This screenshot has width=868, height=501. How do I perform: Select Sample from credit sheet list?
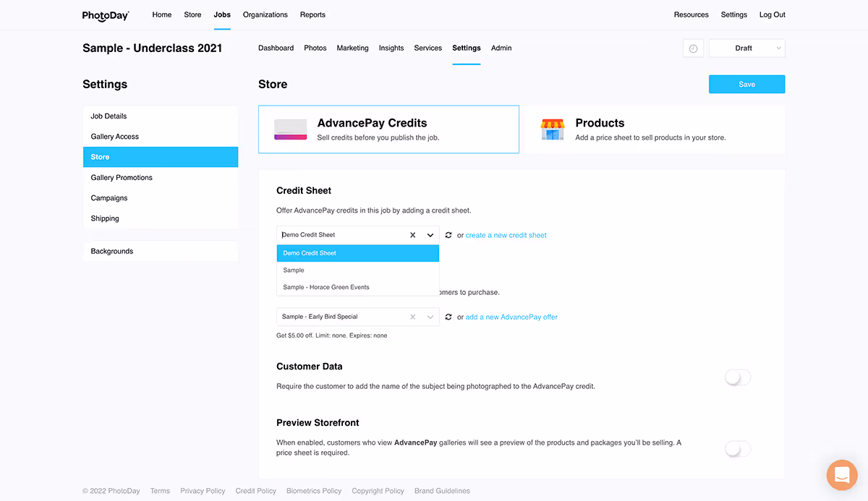pyautogui.click(x=358, y=270)
